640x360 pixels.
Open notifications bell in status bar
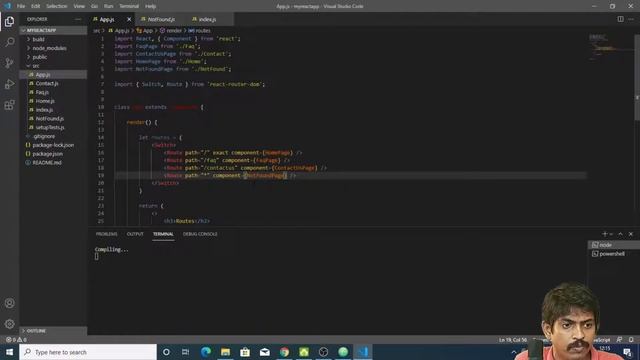[631, 340]
